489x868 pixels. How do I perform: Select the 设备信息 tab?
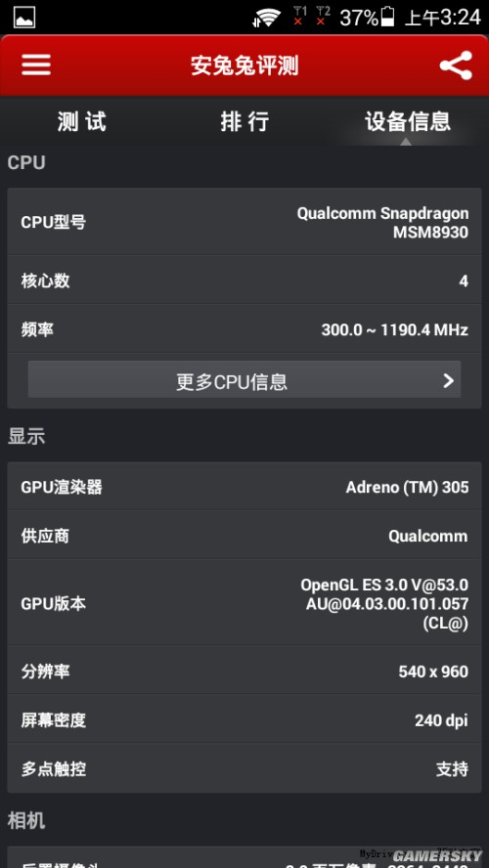click(x=407, y=121)
